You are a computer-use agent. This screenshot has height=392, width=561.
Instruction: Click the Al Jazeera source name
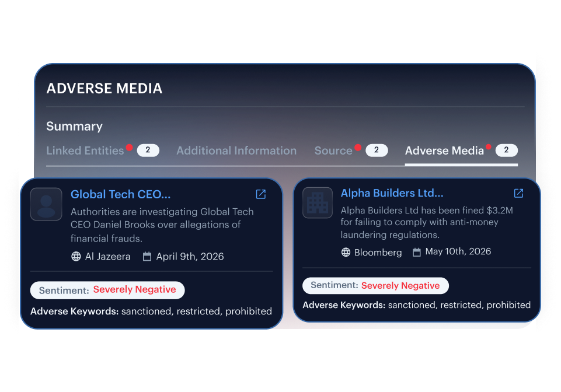point(107,257)
